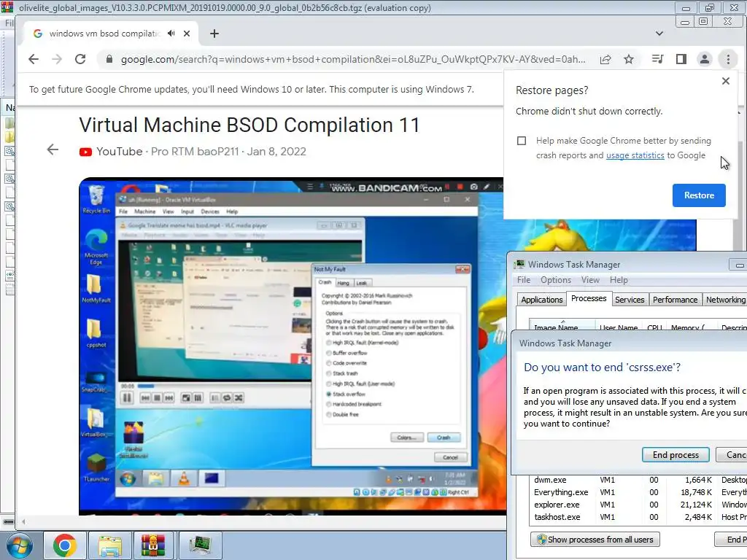Confirm End process for csrss.exe
This screenshot has width=747, height=560.
click(x=676, y=455)
